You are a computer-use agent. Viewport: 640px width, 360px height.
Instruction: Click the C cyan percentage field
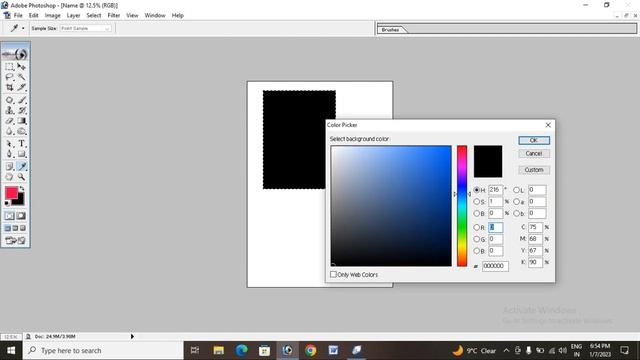pos(535,227)
